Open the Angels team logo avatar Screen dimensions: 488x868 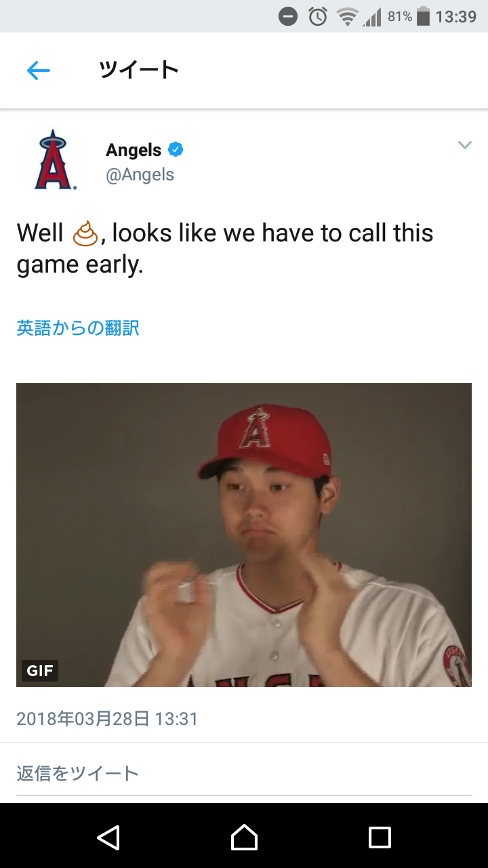pyautogui.click(x=53, y=160)
